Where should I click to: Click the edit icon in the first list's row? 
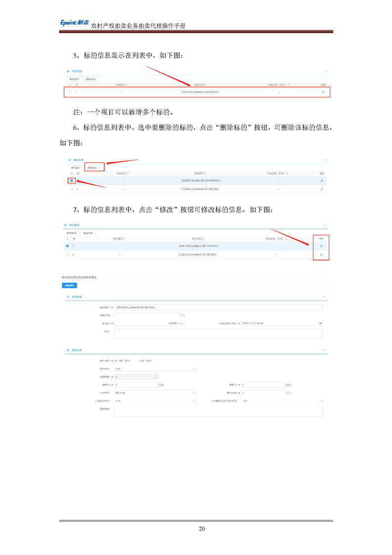point(323,92)
